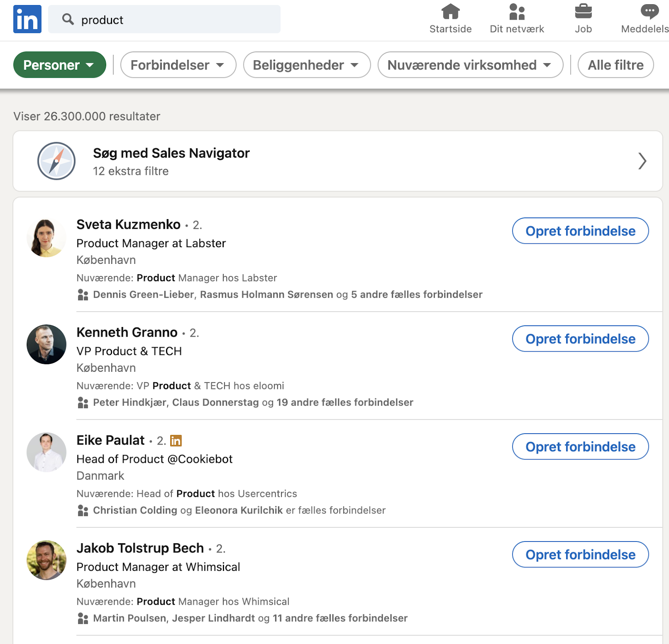Connect with Jakob Tolstrup Bech via Opret forbindelse
This screenshot has height=644, width=669.
coord(580,555)
